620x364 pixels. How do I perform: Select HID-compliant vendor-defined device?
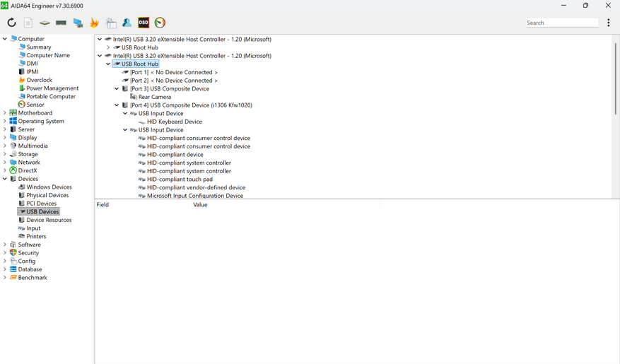pos(196,187)
